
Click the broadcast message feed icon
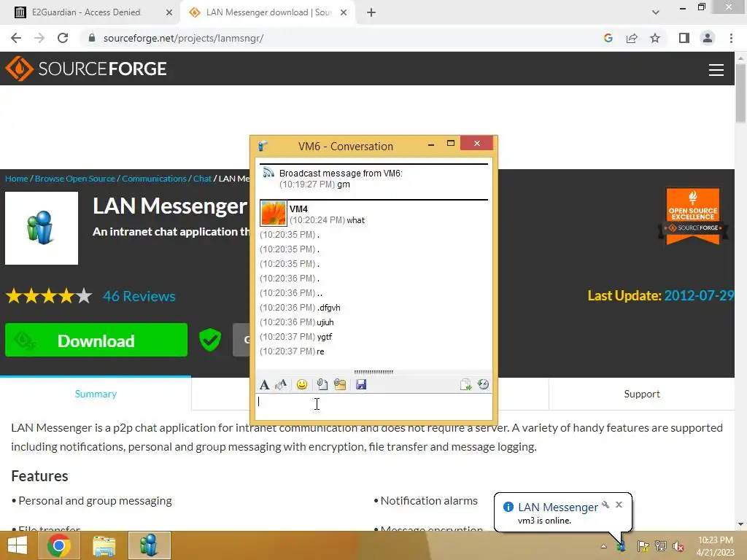pos(268,172)
